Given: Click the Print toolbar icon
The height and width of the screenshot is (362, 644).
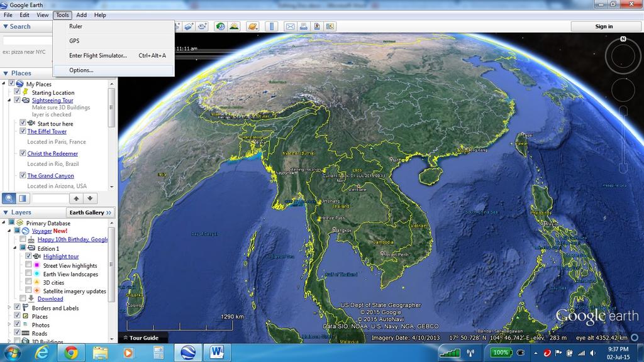Looking at the screenshot, I should (304, 26).
